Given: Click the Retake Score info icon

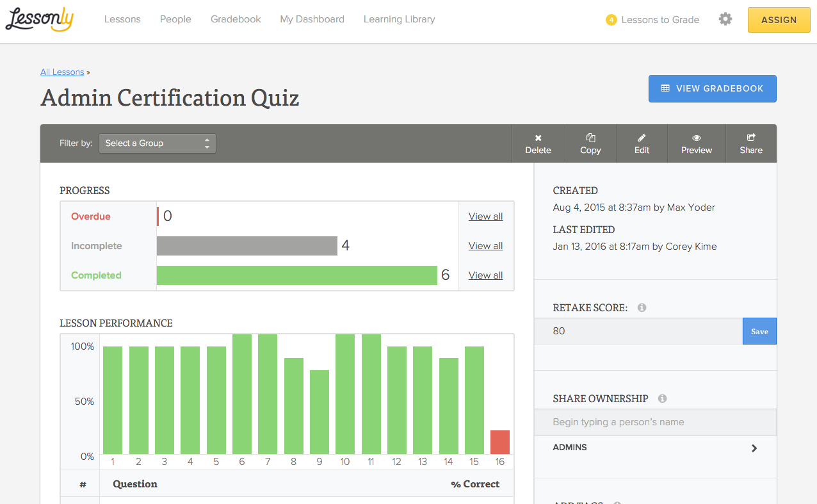Looking at the screenshot, I should click(x=642, y=307).
